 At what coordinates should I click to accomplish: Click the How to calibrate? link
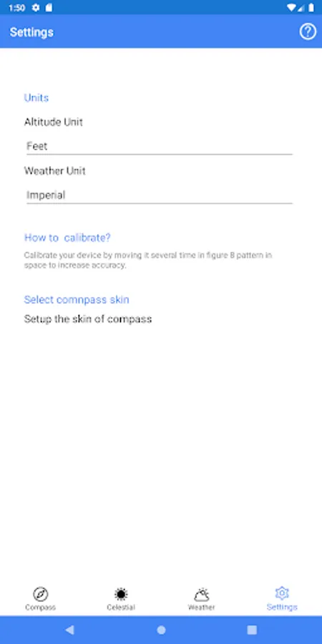[67, 238]
